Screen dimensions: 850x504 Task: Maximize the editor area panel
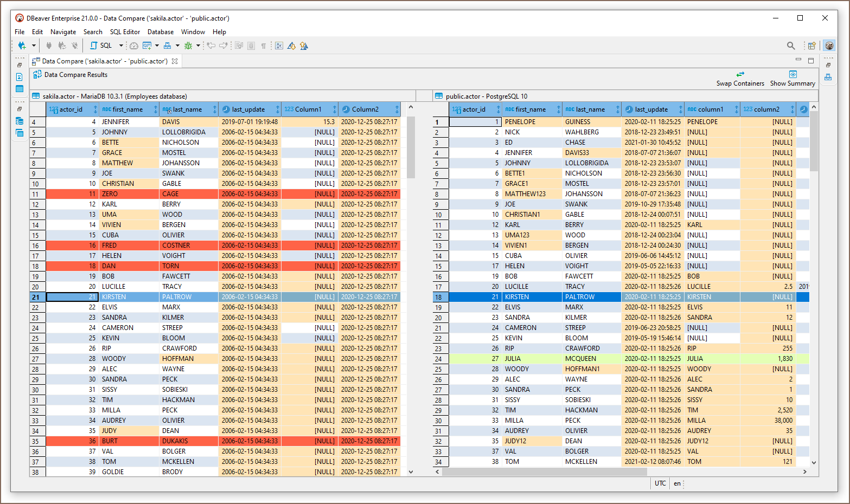click(x=811, y=60)
